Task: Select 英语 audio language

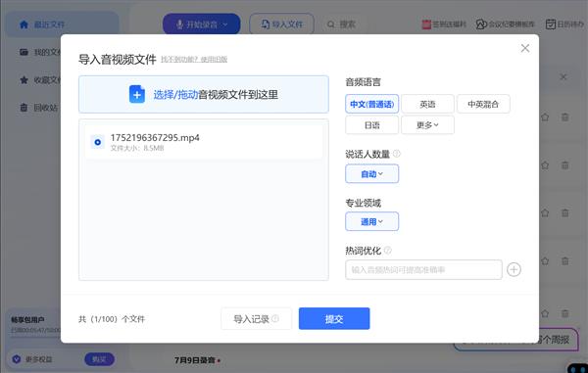Action: click(x=427, y=104)
